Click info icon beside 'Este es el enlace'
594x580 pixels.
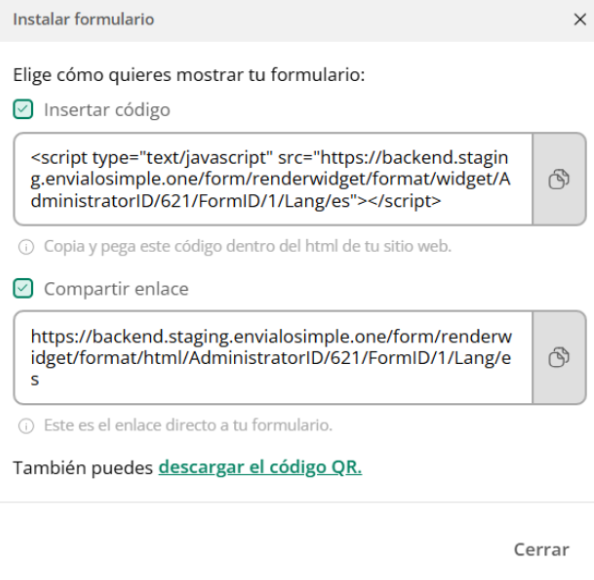[26, 426]
